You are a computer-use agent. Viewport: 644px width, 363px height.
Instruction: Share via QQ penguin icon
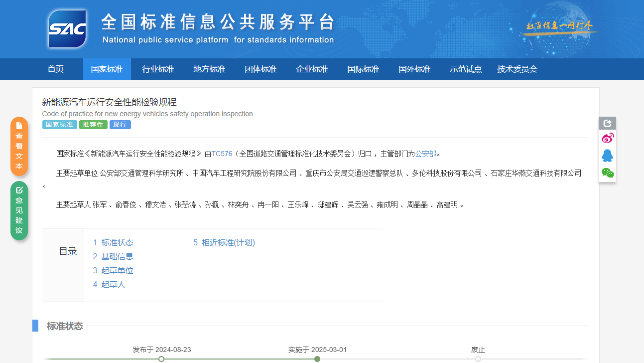pos(607,156)
